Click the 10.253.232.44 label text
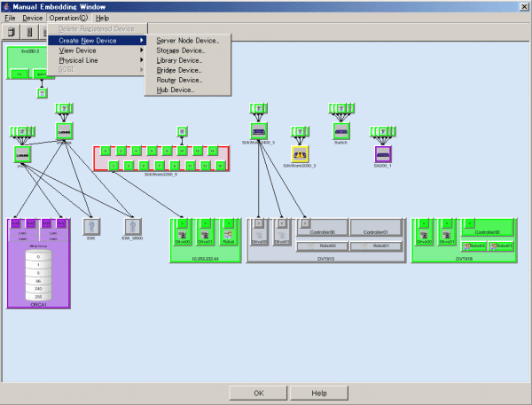Screen dimensions: 532x405 tap(206, 259)
